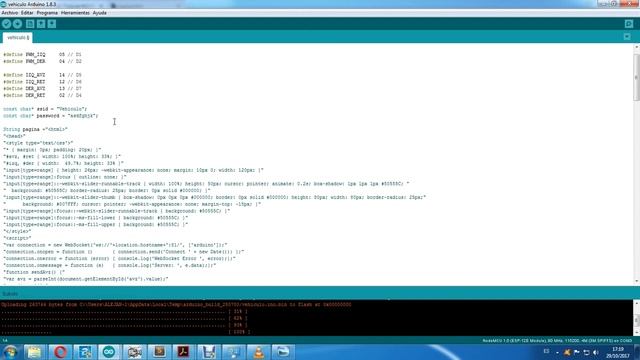Open the Opera browser taskbar icon

click(x=60, y=352)
